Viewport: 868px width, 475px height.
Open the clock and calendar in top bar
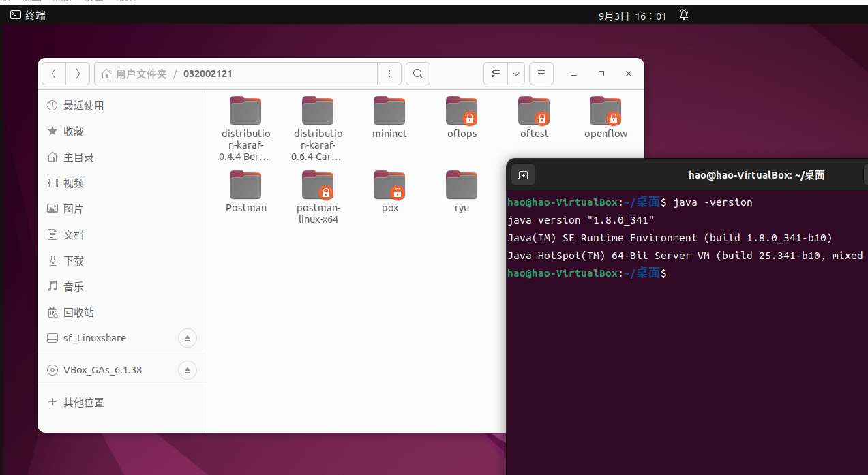click(632, 15)
